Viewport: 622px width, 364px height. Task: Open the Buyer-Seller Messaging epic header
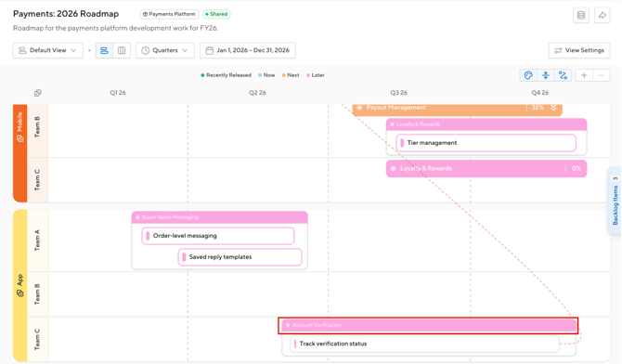pyautogui.click(x=219, y=217)
